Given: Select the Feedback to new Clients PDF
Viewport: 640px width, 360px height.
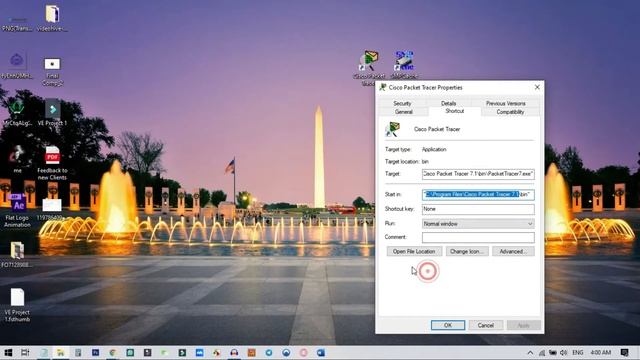Looking at the screenshot, I should [x=52, y=163].
